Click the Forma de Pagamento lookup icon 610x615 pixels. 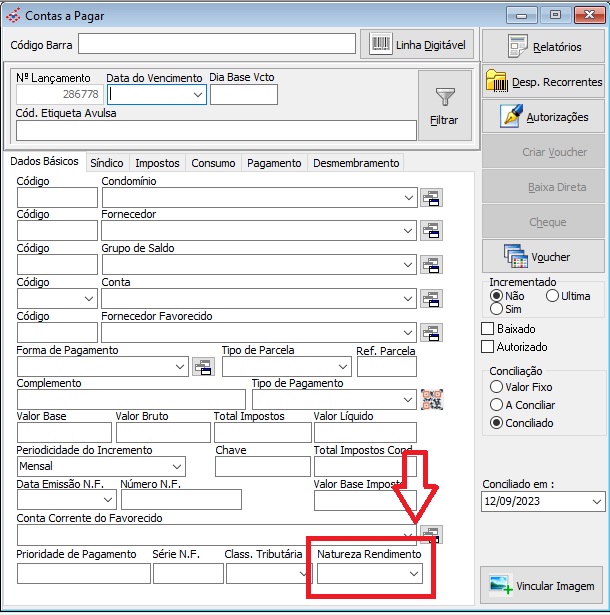click(x=203, y=367)
